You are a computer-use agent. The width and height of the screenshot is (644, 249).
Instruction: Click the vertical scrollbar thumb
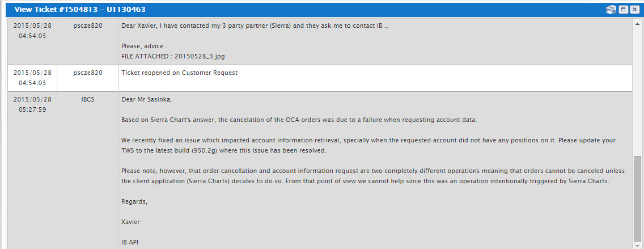click(638, 199)
